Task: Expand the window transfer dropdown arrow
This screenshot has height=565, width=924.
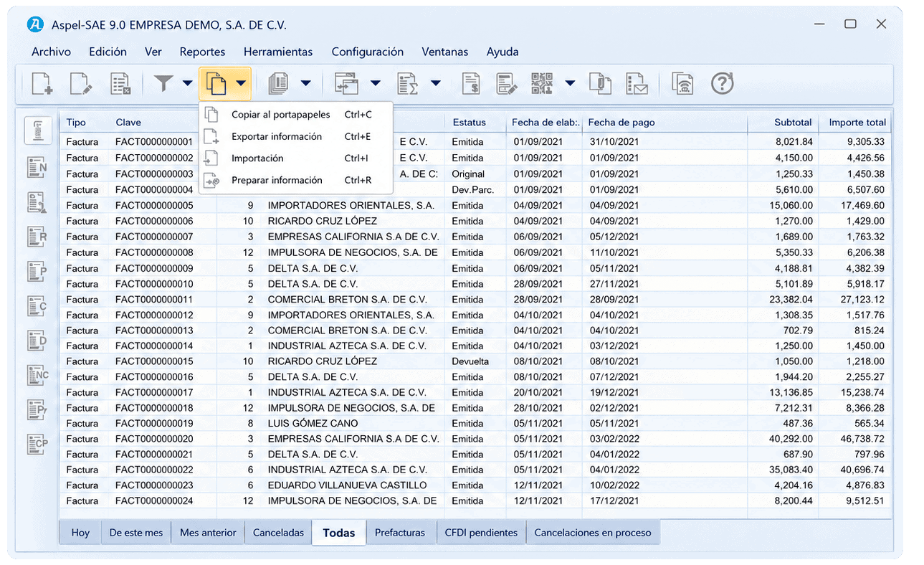Action: pyautogui.click(x=376, y=83)
